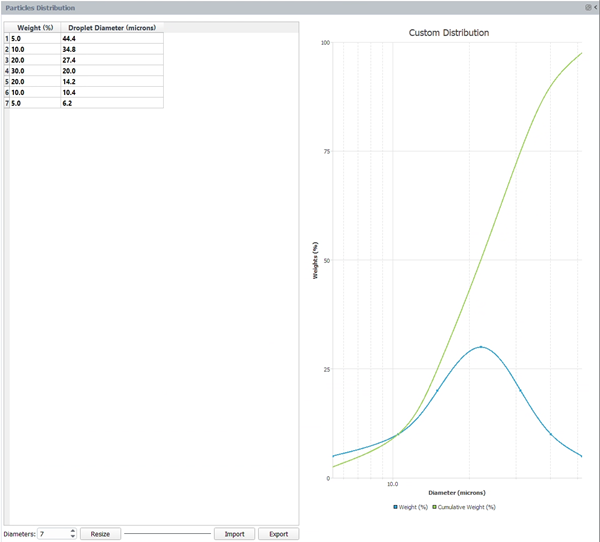Screen dimensions: 600x542
Task: Click the Import button
Action: 234,534
